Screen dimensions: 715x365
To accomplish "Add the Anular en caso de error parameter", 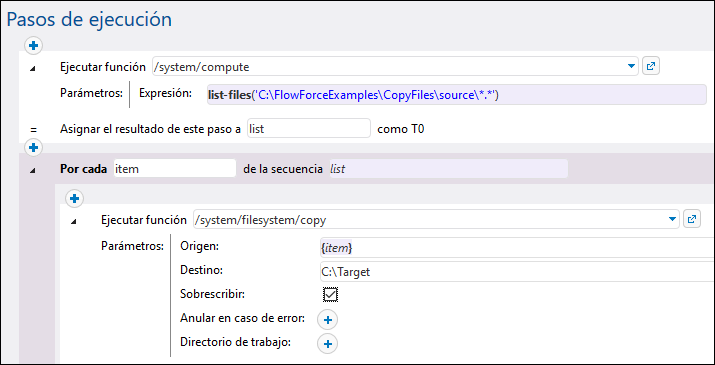I will (327, 320).
